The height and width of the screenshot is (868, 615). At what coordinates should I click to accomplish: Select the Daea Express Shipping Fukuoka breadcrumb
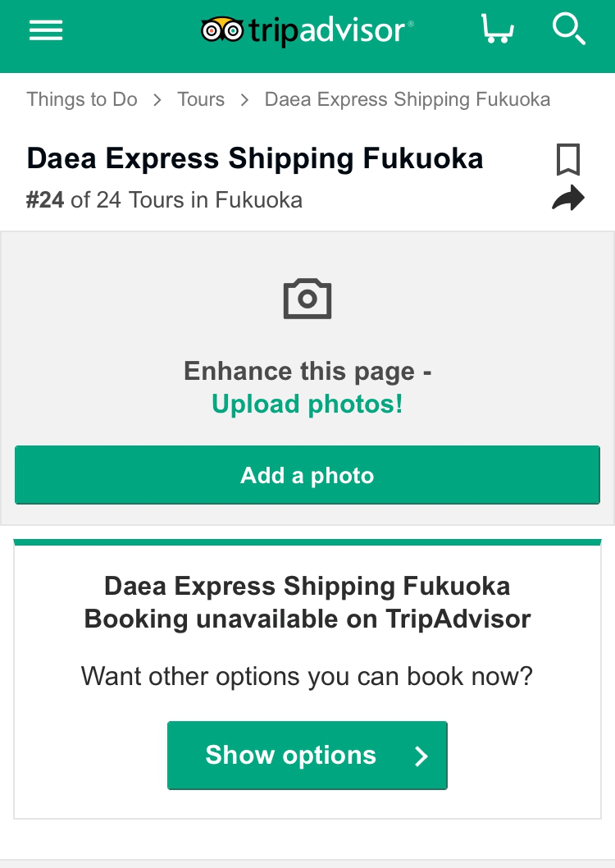coord(407,100)
